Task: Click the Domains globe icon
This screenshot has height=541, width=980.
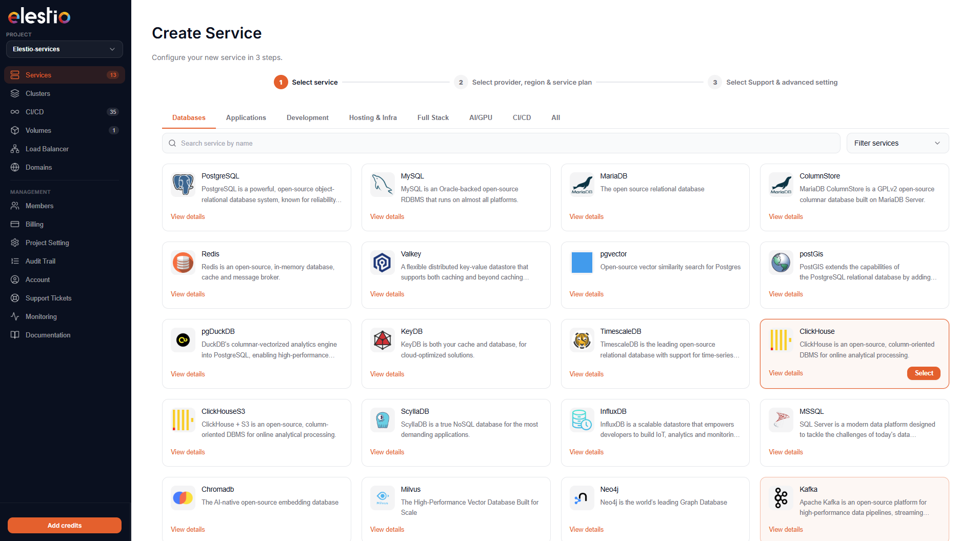Action: (15, 167)
